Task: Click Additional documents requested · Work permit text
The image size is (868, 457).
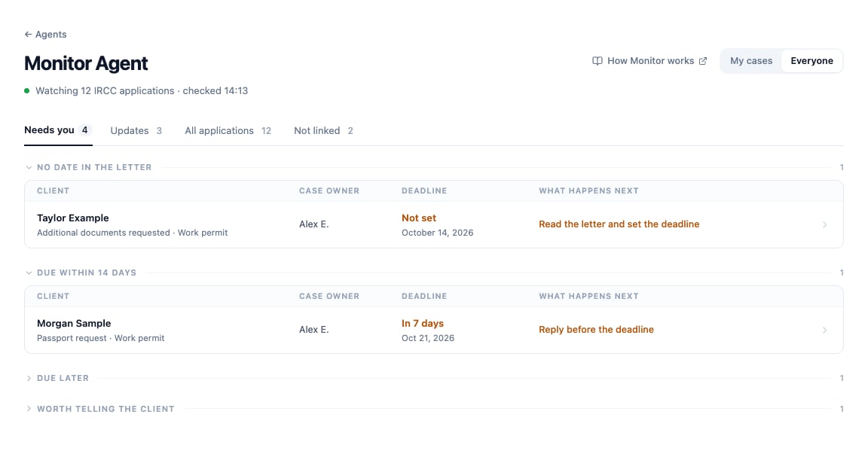Action: coord(133,233)
